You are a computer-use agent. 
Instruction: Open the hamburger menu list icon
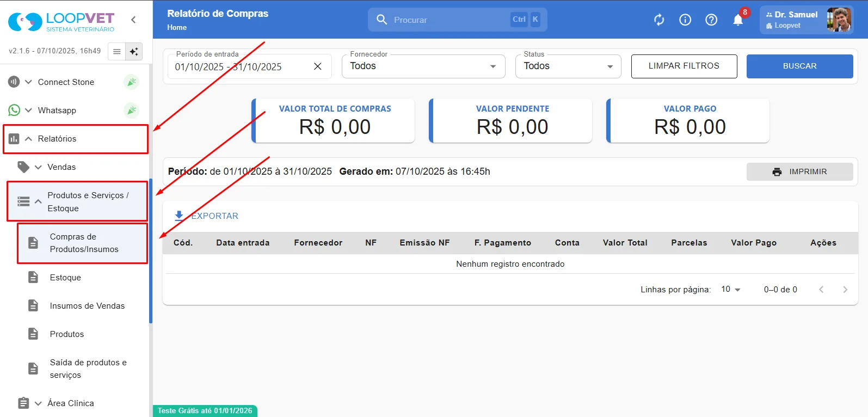click(116, 51)
